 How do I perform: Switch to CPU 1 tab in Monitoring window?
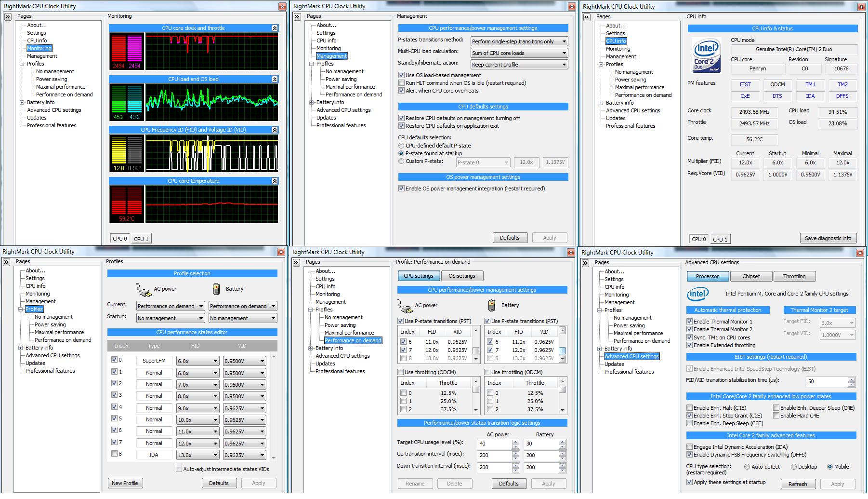(x=141, y=239)
